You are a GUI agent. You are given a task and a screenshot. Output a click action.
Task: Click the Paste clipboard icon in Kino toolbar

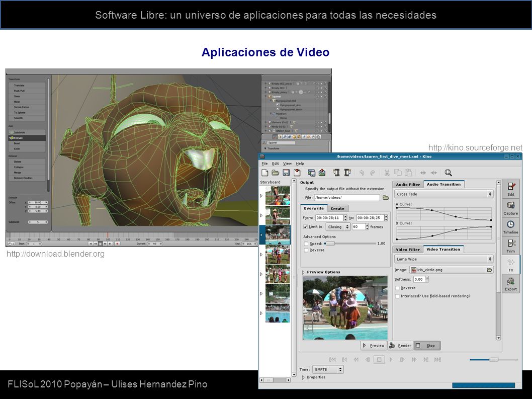[x=408, y=173]
